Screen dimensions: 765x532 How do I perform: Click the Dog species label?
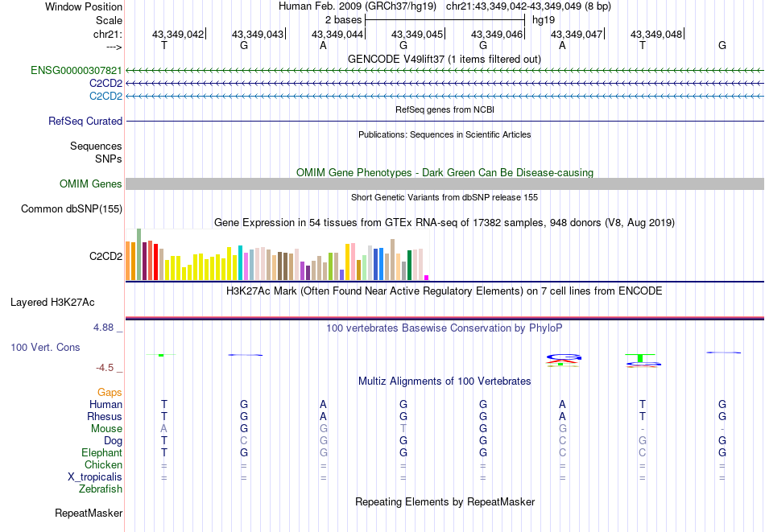point(114,441)
